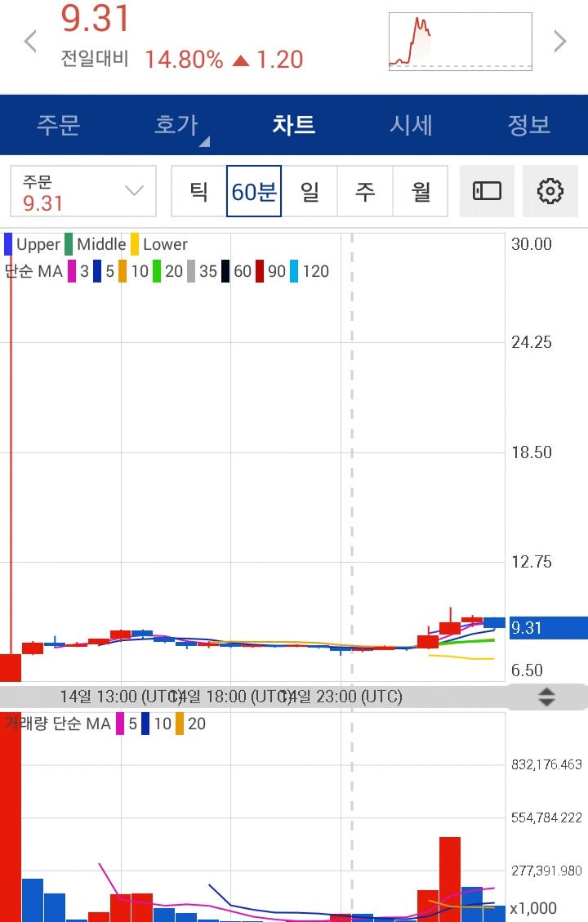The width and height of the screenshot is (588, 922).
Task: Toggle the chart layout panel icon
Action: (487, 191)
